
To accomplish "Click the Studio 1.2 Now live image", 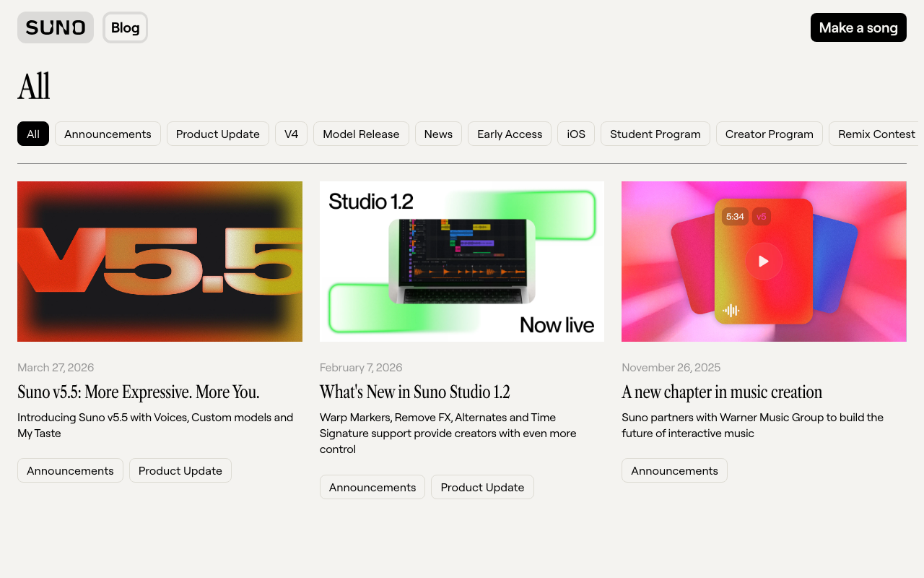I will click(461, 261).
